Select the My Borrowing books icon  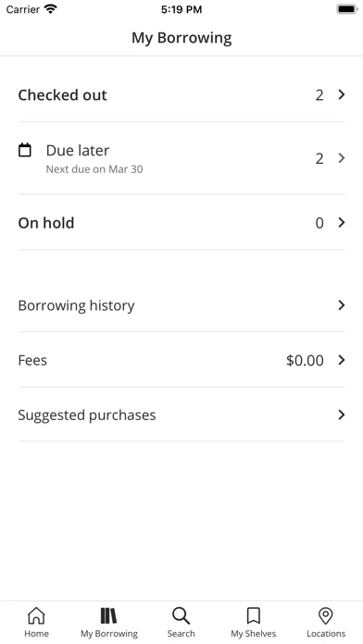coord(109,615)
